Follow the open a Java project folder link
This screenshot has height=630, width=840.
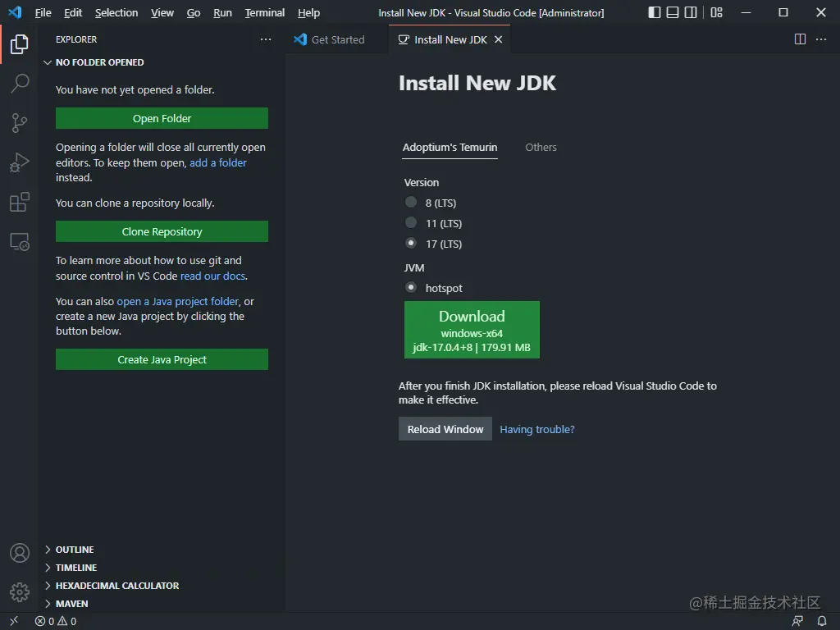click(178, 302)
